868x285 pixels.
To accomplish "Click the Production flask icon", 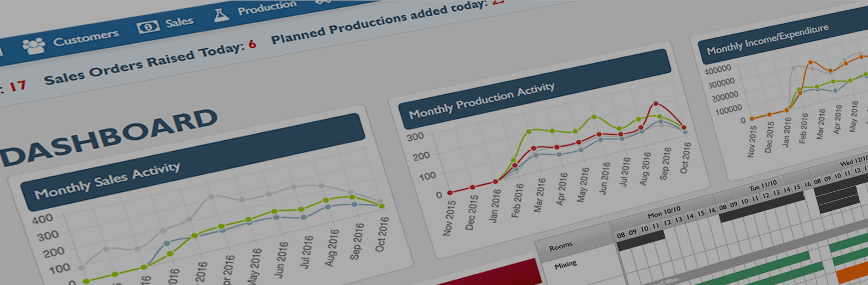I will click(221, 15).
